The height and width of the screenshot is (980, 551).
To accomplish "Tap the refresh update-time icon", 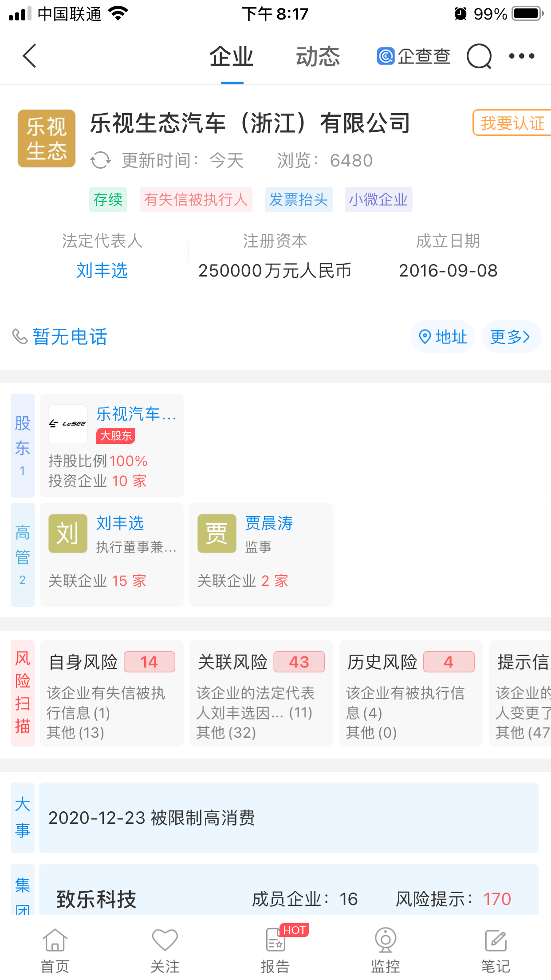I will (100, 160).
